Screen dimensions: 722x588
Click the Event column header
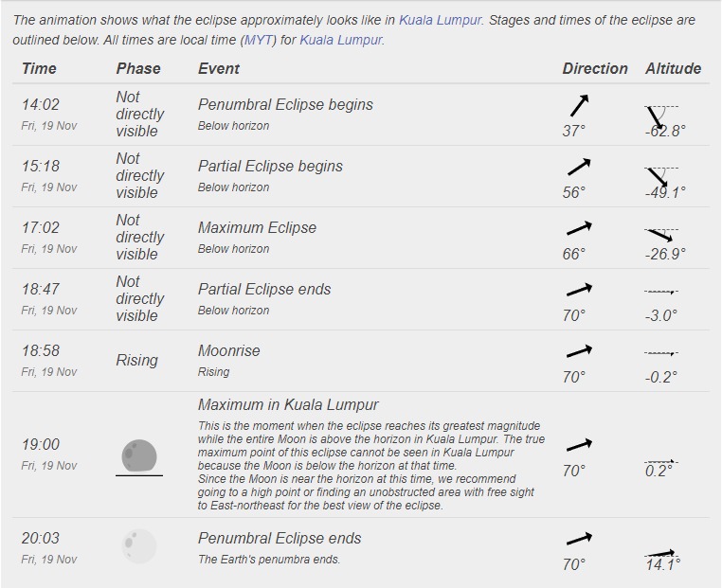point(219,68)
